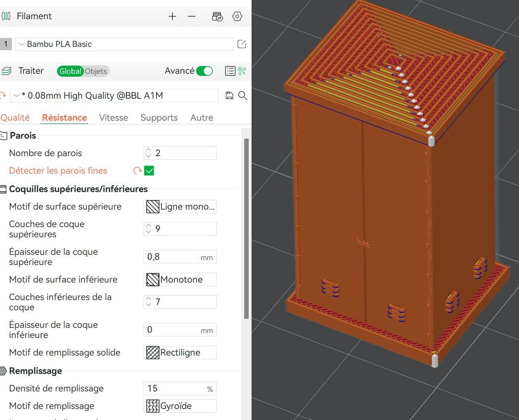The width and height of the screenshot is (519, 420).
Task: Open Motif de remplissage solide dropdown
Action: click(x=180, y=352)
